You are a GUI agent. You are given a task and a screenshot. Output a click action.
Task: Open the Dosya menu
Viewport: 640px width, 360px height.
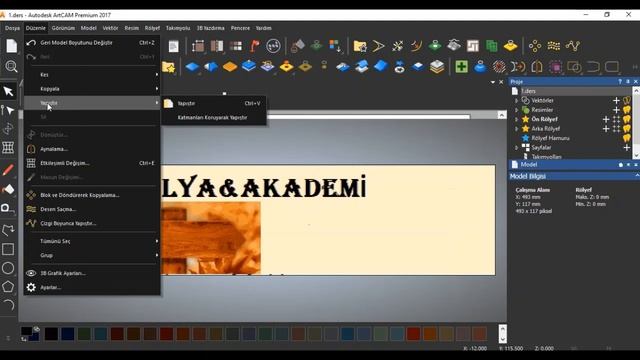[12, 28]
